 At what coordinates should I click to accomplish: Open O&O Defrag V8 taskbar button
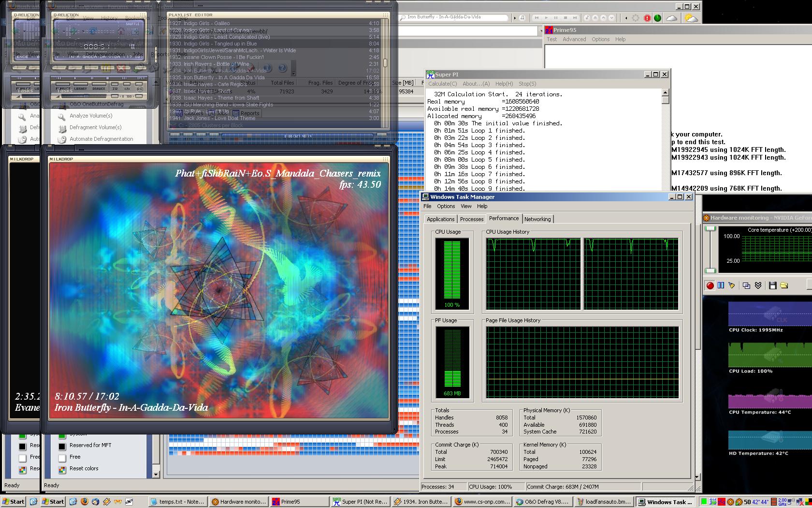(543, 502)
